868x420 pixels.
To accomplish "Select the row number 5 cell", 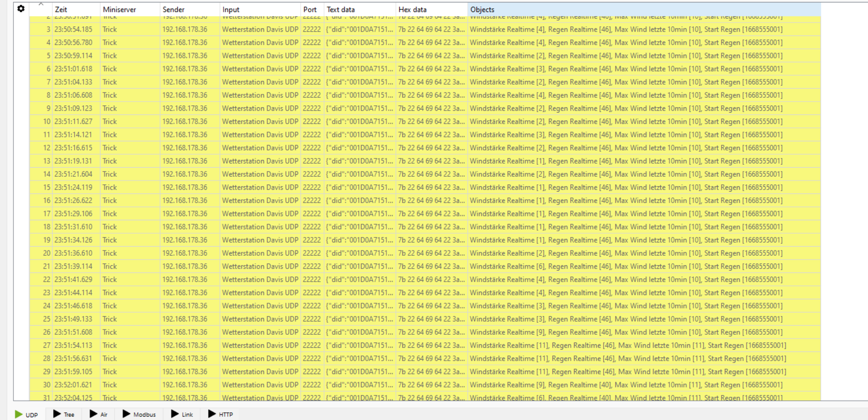I will [x=41, y=56].
